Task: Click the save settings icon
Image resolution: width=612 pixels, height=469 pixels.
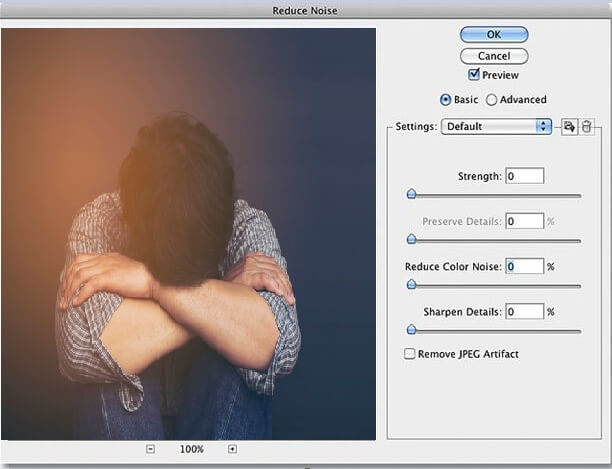Action: tap(569, 127)
